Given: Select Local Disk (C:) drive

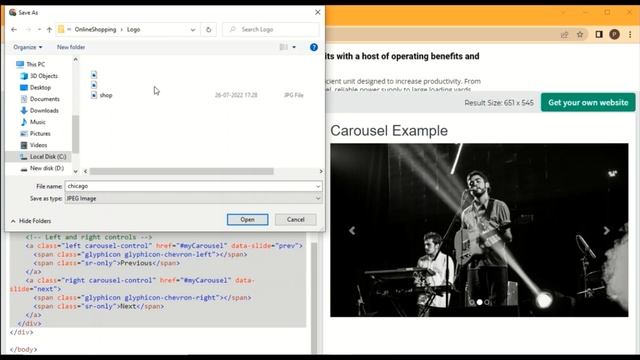Looking at the screenshot, I should [x=43, y=157].
